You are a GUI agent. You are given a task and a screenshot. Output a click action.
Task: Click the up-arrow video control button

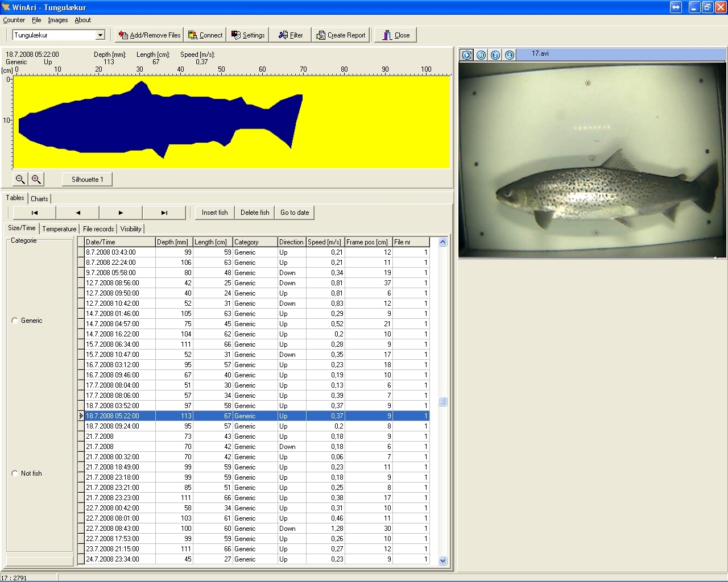[510, 55]
